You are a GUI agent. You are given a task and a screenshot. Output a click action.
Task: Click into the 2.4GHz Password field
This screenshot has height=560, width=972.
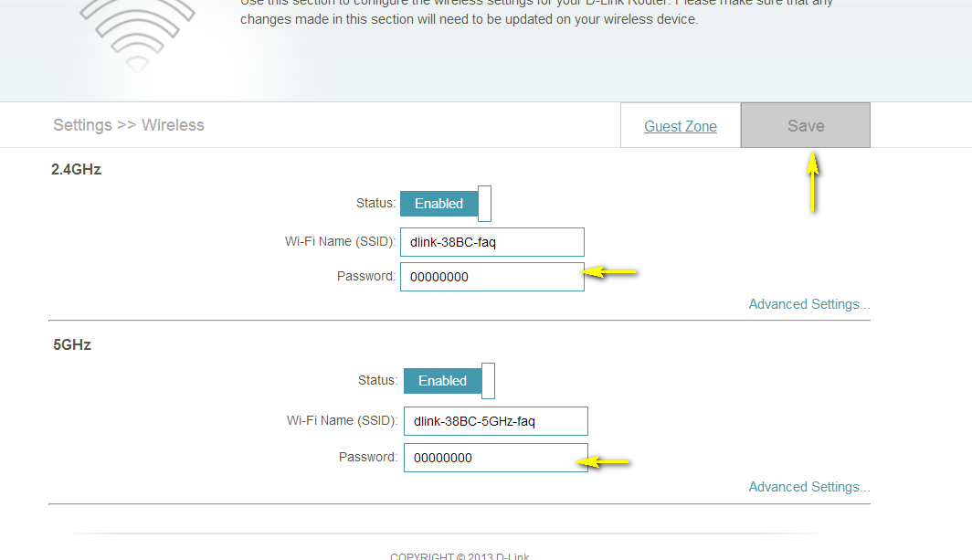click(x=491, y=277)
